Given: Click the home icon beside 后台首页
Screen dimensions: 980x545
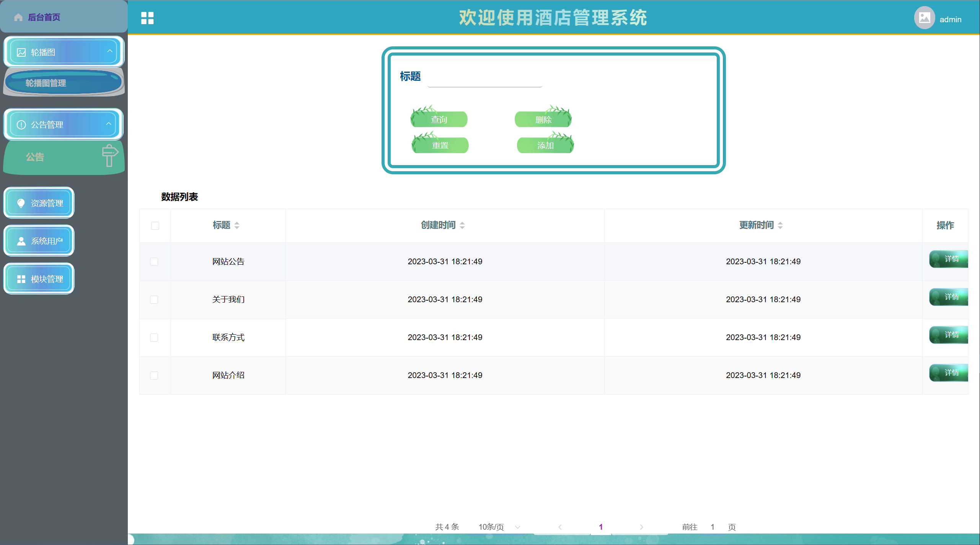Looking at the screenshot, I should (18, 17).
